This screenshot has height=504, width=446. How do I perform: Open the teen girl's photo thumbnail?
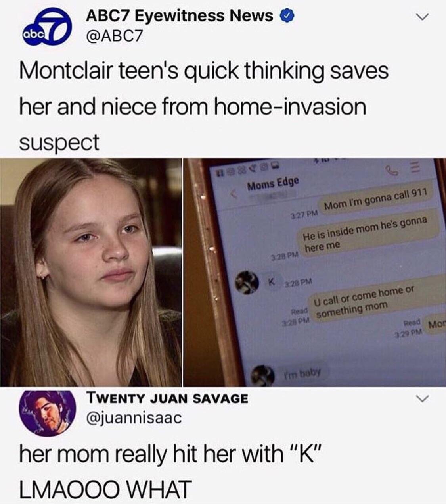point(91,272)
